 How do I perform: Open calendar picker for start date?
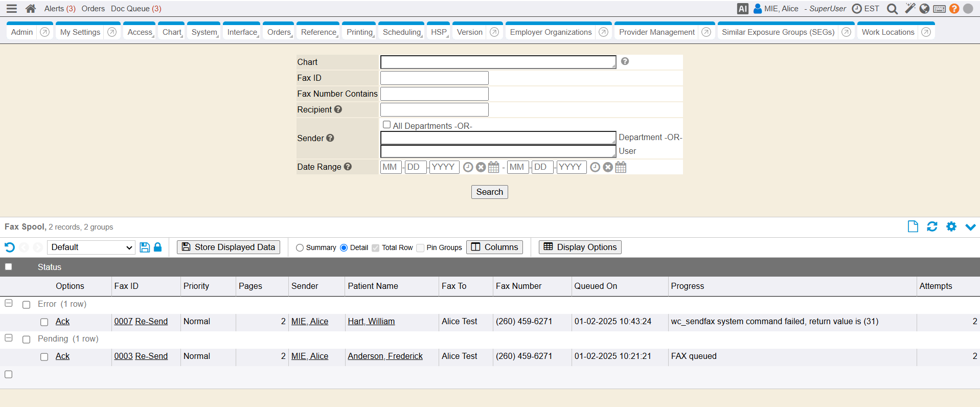[x=493, y=167]
